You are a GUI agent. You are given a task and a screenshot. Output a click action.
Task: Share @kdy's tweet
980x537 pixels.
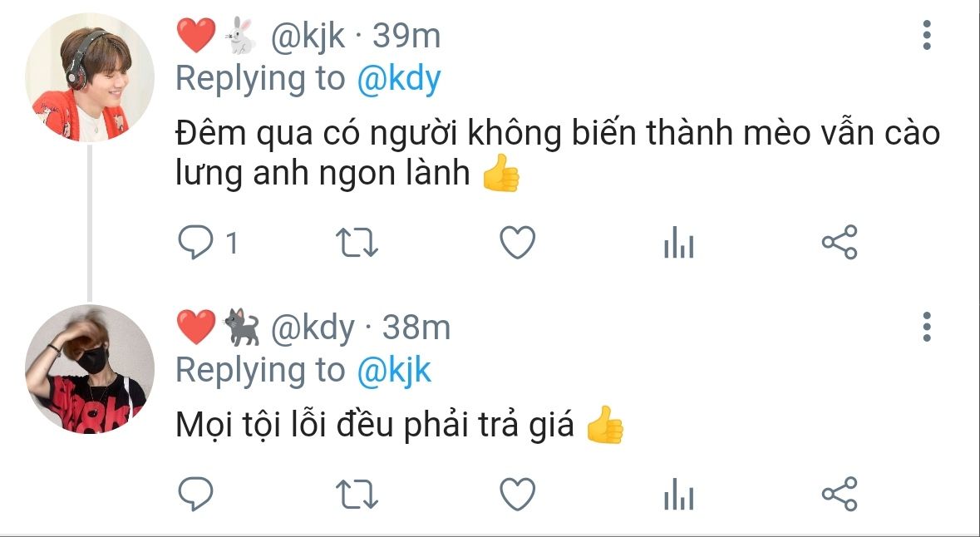840,494
